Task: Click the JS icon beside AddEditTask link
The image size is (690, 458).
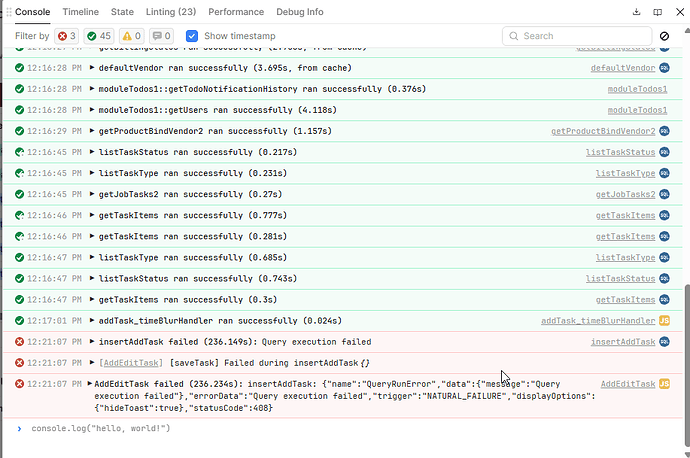Action: (664, 384)
